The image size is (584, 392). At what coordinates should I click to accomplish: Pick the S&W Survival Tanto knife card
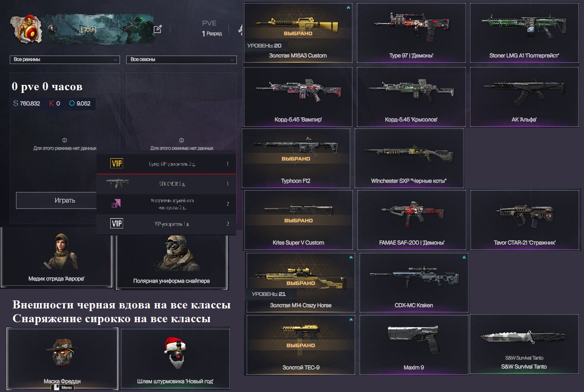click(x=524, y=344)
